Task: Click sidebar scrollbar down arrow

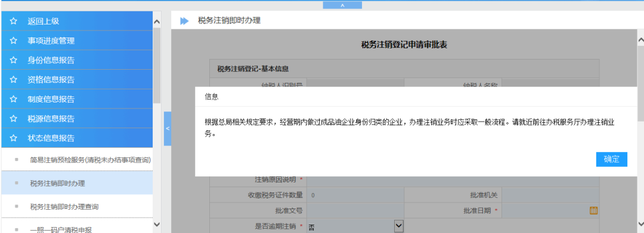Action: [156, 224]
